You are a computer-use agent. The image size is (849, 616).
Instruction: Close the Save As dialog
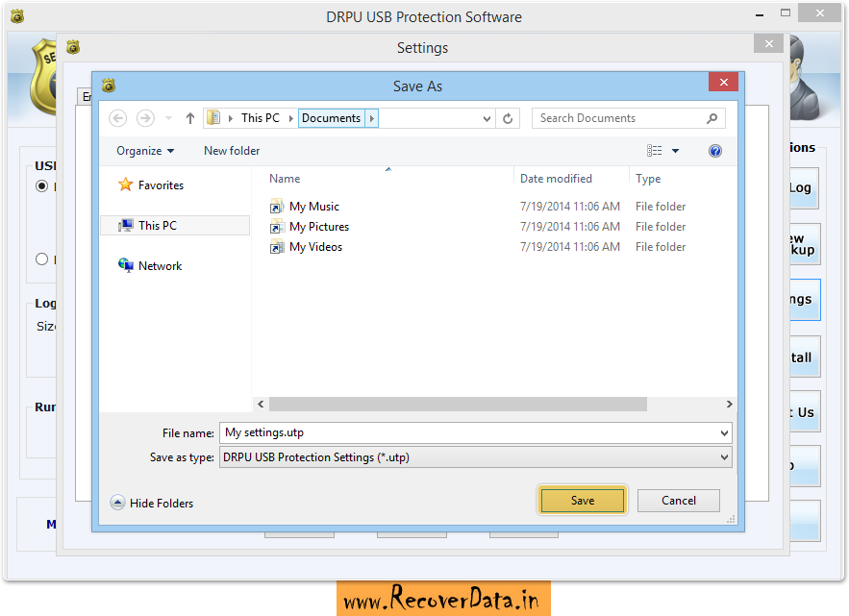tap(723, 83)
